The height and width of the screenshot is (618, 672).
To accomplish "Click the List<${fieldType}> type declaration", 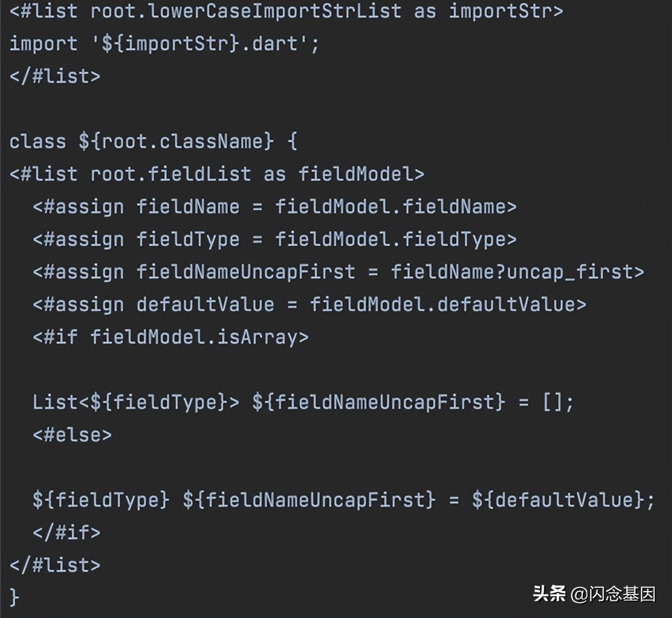I will [136, 402].
